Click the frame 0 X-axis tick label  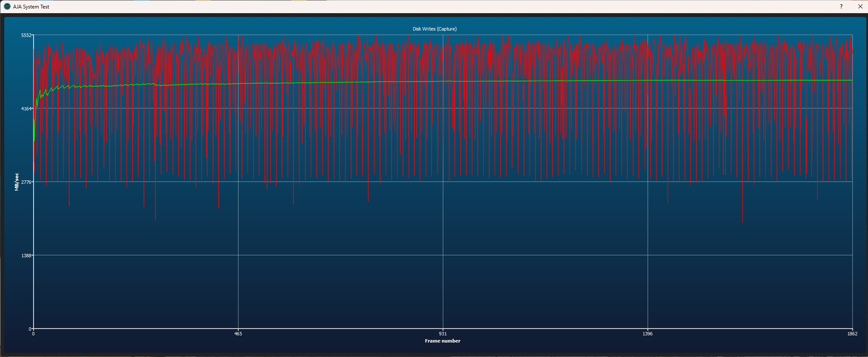[x=34, y=334]
